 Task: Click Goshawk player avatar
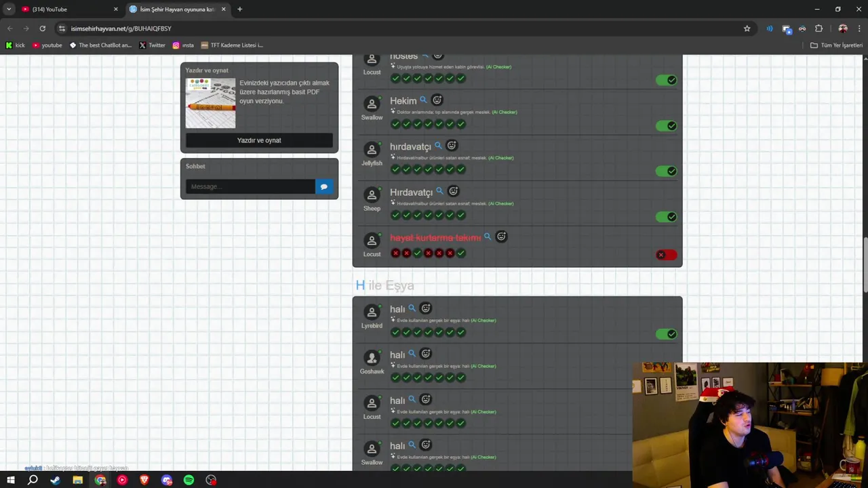372,358
